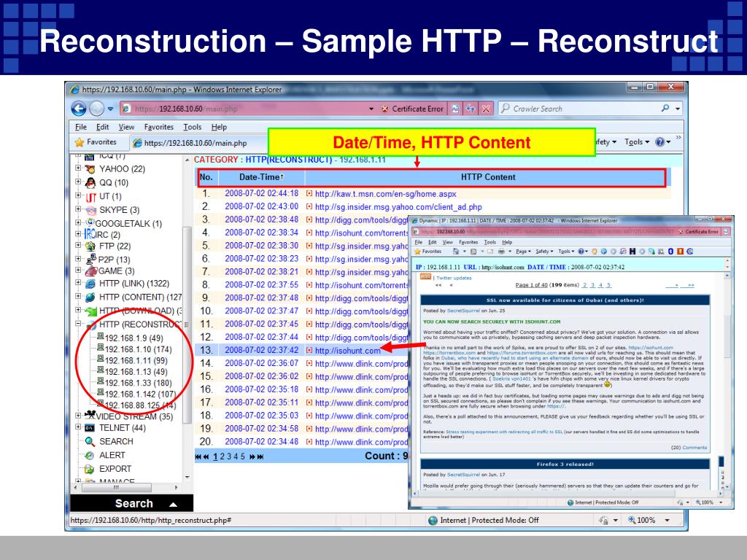
Task: Click Favorites button in main browser
Action: tap(96, 142)
